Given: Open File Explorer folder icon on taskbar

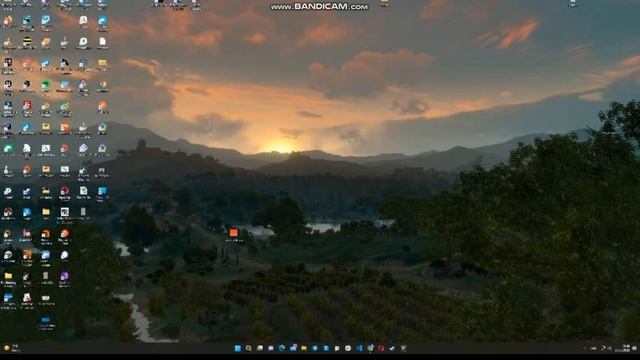Looking at the screenshot, I should point(304,348).
